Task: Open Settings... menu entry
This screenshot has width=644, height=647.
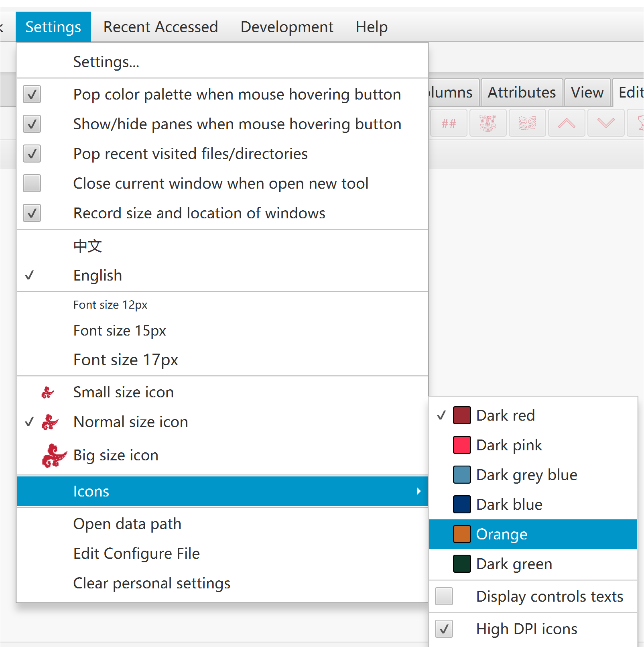Action: click(222, 62)
